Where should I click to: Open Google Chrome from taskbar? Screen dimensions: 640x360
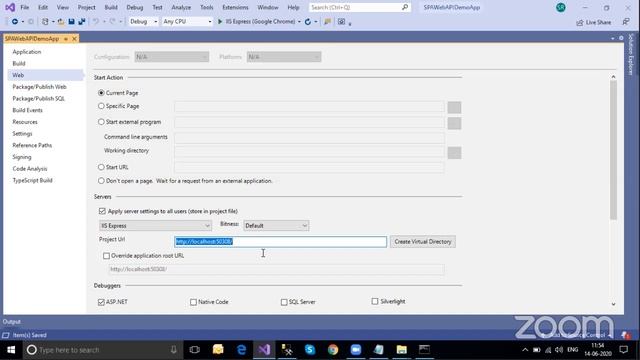pos(333,350)
